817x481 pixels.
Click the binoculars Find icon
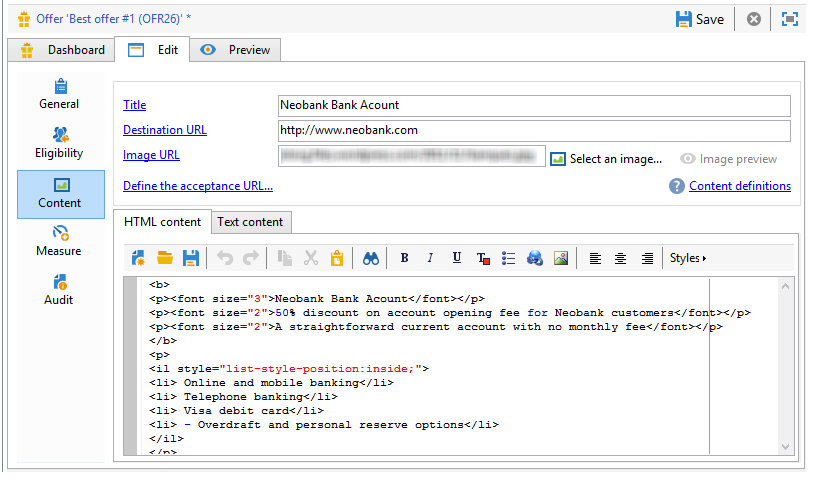370,258
